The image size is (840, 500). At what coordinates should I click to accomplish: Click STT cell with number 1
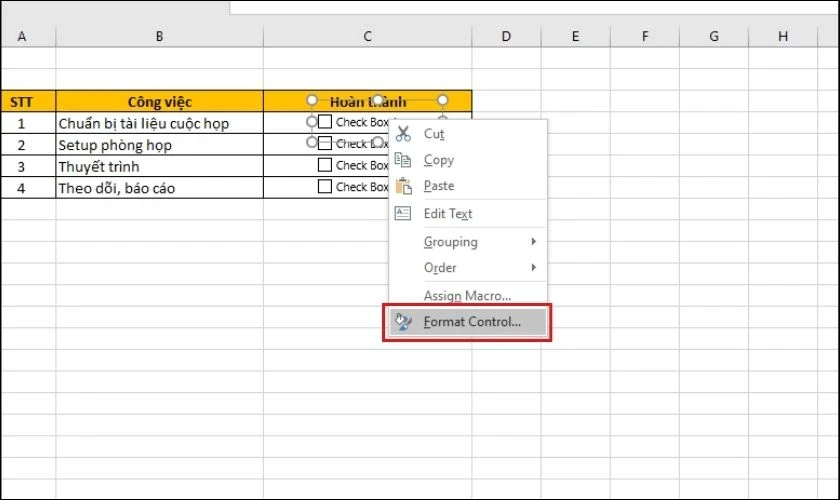tap(28, 123)
